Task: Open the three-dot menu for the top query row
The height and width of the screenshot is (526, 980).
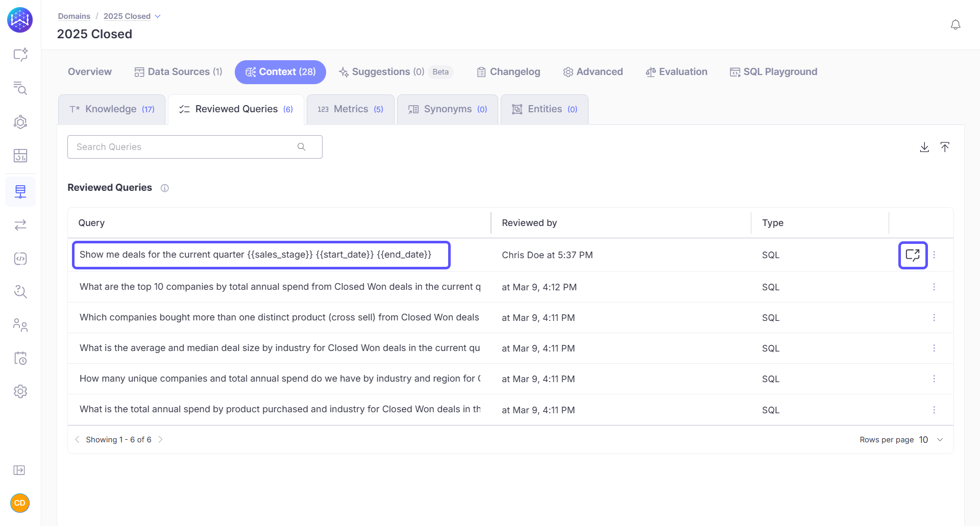Action: (935, 255)
